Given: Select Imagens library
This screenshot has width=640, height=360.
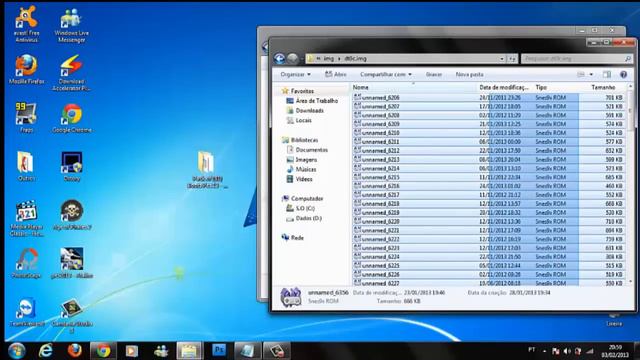Looking at the screenshot, I should click(302, 160).
